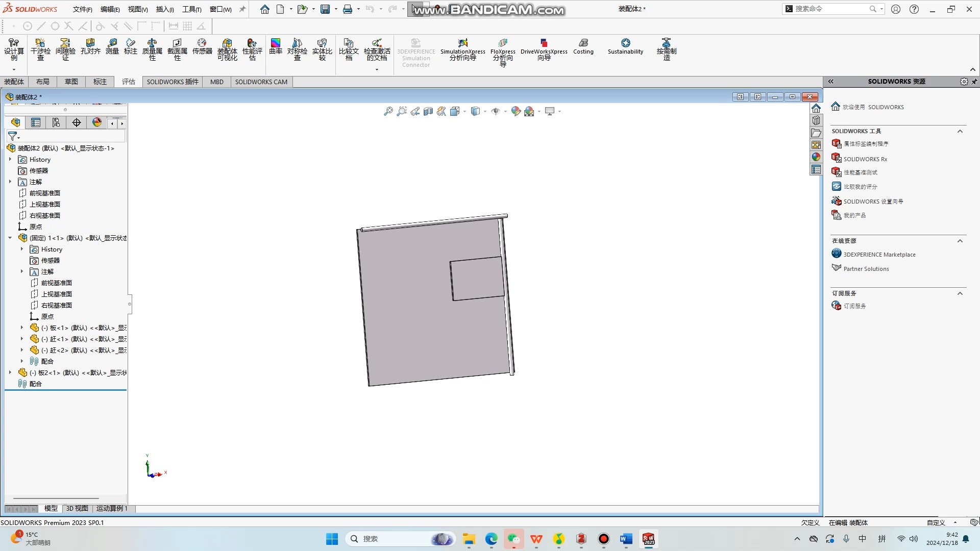The height and width of the screenshot is (551, 980).
Task: Switch to the 运动算例1 tab at bottom
Action: coord(111,509)
